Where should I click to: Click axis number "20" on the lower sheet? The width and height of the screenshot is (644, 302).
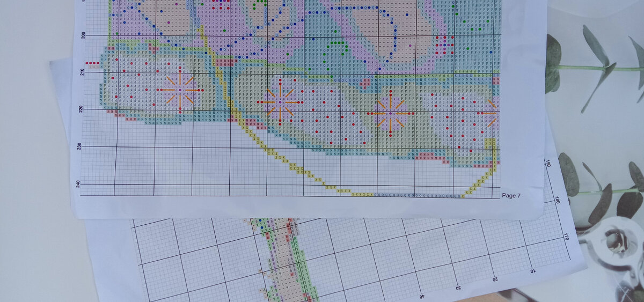coord(496,280)
